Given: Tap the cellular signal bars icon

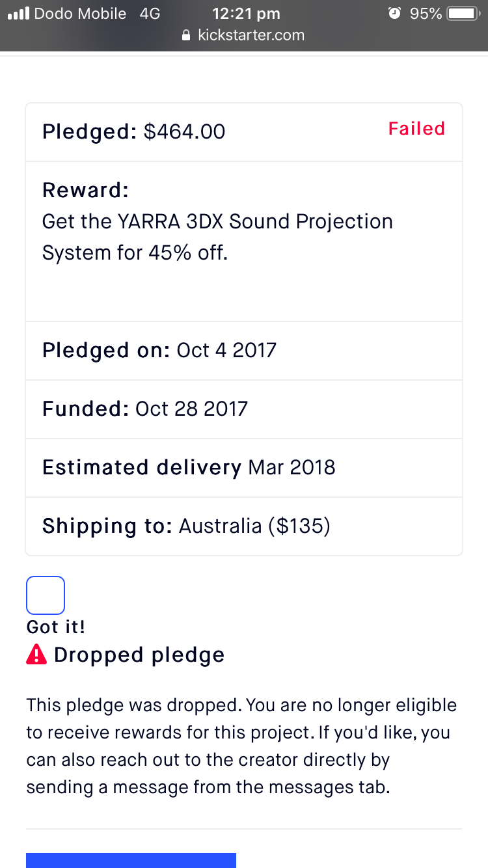Looking at the screenshot, I should (18, 14).
